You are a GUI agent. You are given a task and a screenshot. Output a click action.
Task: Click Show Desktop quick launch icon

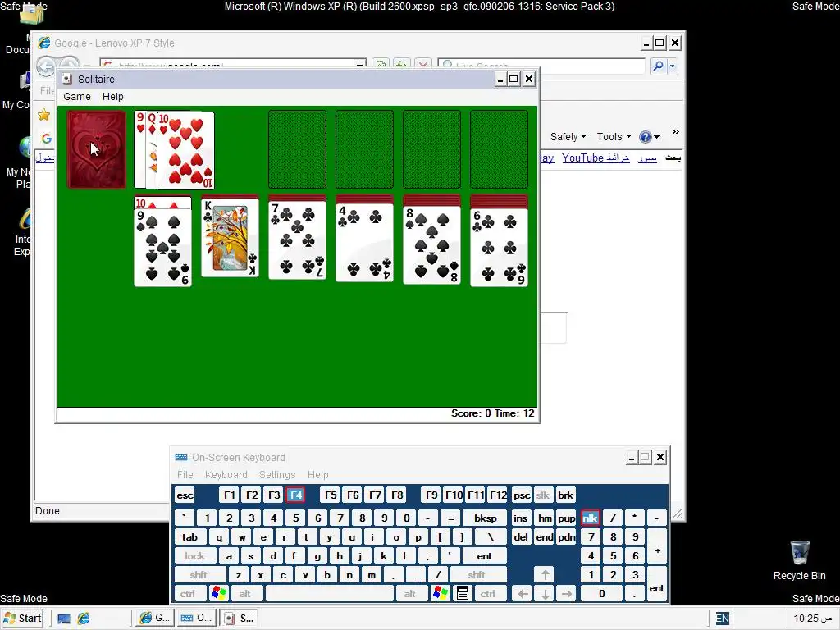[x=64, y=619]
